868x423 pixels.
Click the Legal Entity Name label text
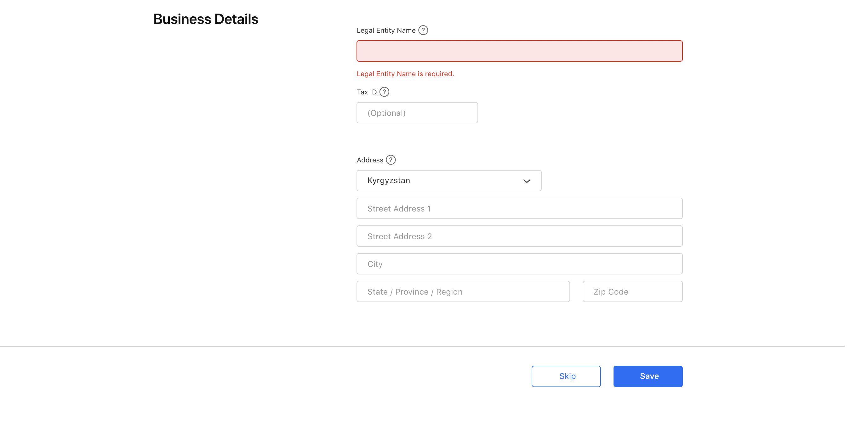click(386, 30)
